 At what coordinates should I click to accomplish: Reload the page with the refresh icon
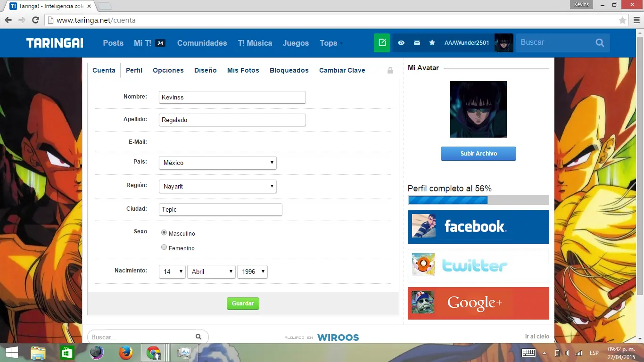point(35,20)
